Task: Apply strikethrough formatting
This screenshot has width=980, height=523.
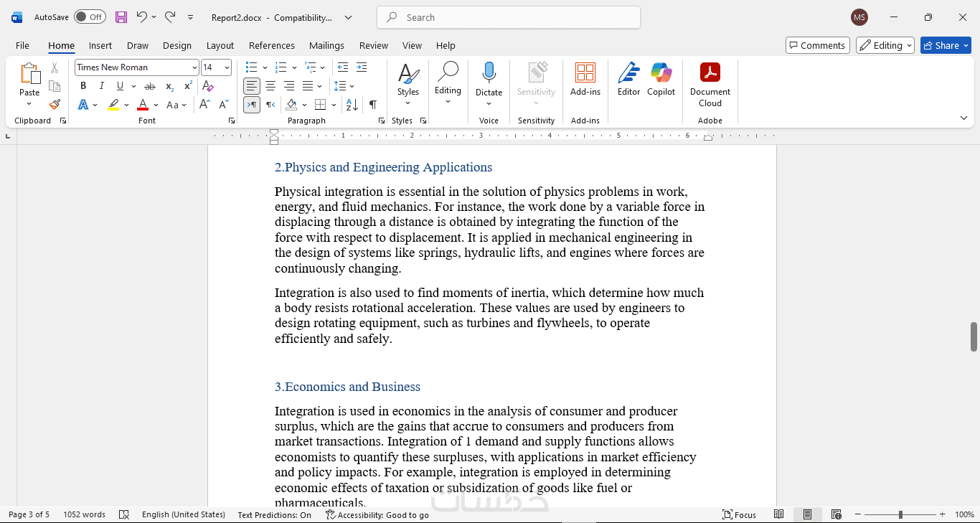Action: pos(150,86)
